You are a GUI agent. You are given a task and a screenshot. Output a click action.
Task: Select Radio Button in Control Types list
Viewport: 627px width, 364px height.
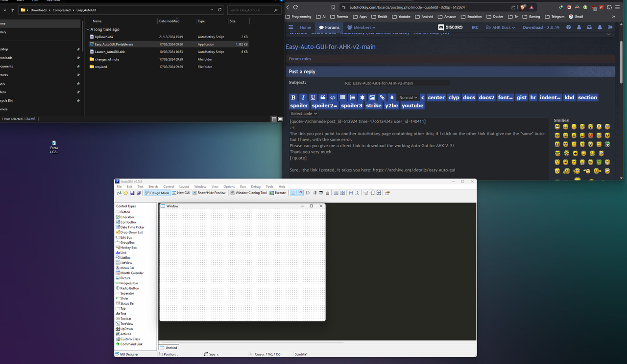click(x=127, y=288)
